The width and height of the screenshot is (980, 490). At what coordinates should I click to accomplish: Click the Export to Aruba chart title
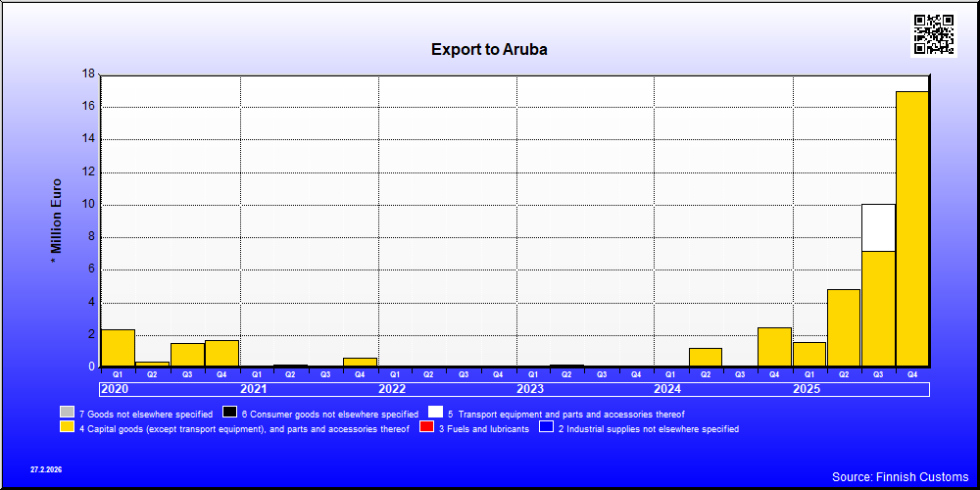coord(489,49)
